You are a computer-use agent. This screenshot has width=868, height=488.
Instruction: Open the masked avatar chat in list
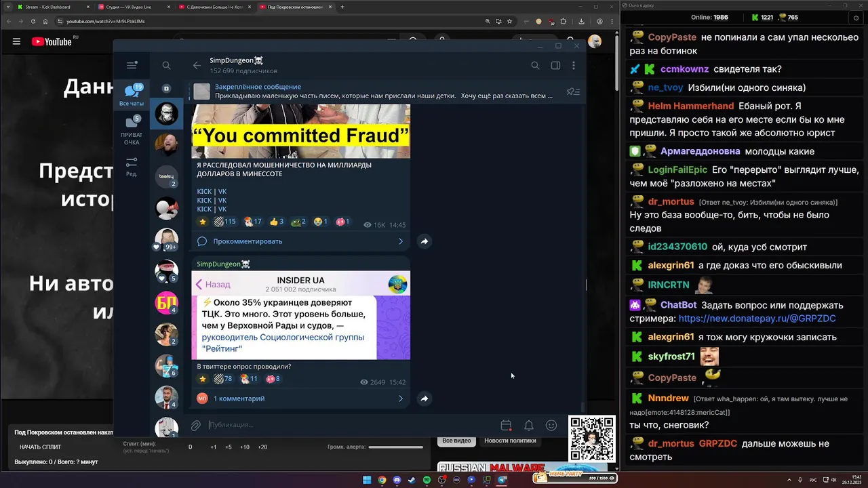coord(166,113)
